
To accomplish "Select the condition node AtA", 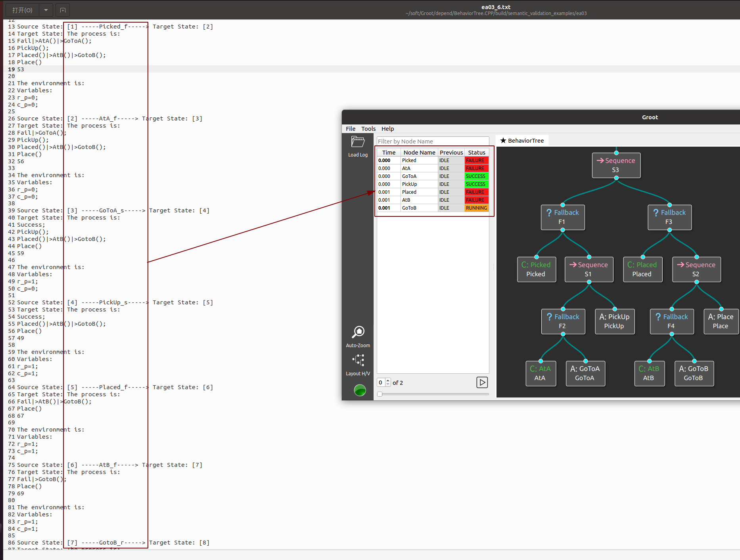I will pyautogui.click(x=540, y=373).
